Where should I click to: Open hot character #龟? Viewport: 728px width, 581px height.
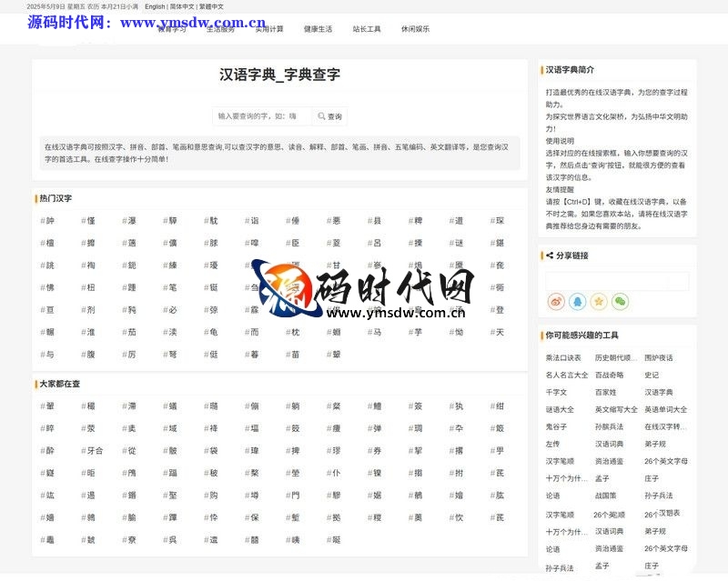213,333
